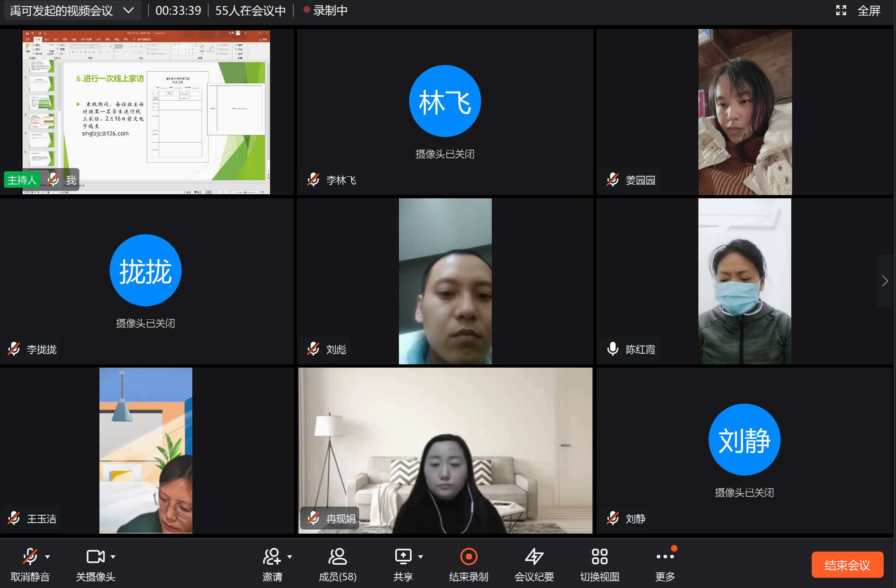
Task: Click the 录制中 recording status indicator
Action: click(326, 11)
